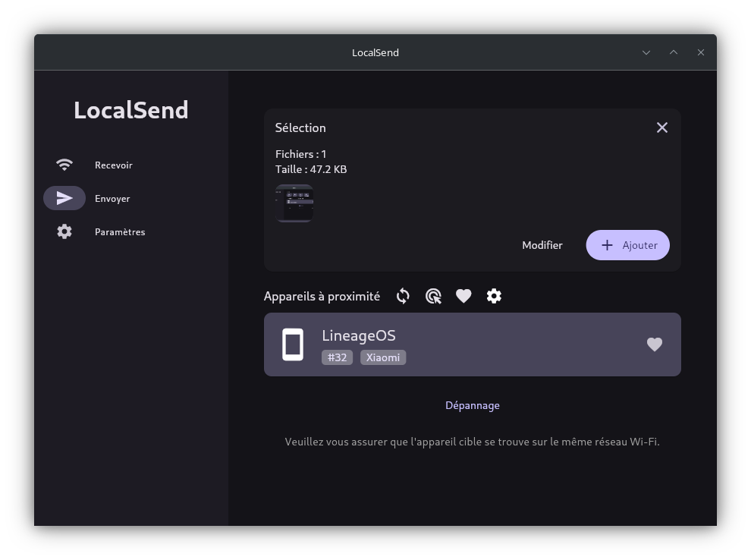The height and width of the screenshot is (560, 751).
Task: Click the manual address target icon
Action: pyautogui.click(x=433, y=296)
